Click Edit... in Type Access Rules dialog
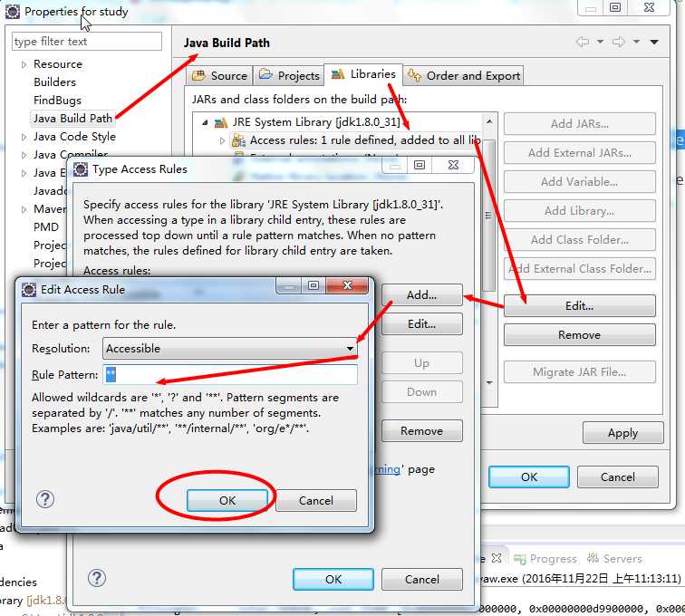 coord(421,323)
